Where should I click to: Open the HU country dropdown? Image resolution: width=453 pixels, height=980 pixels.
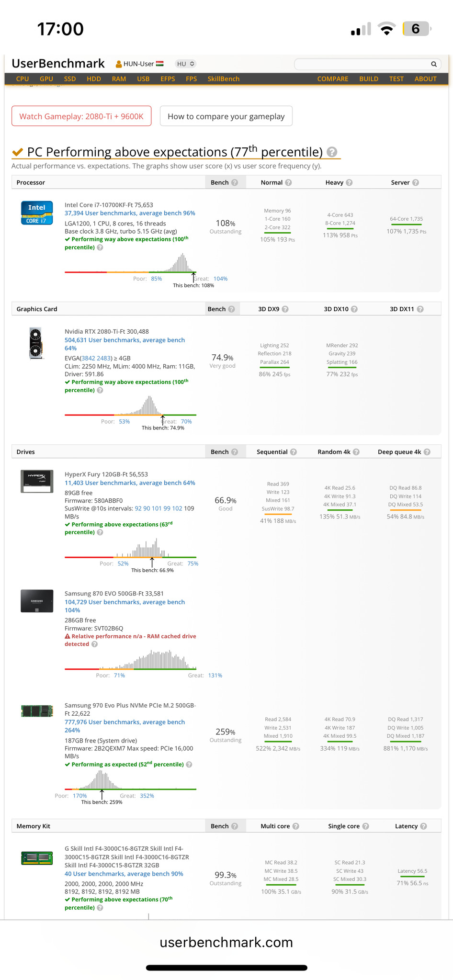(x=185, y=64)
